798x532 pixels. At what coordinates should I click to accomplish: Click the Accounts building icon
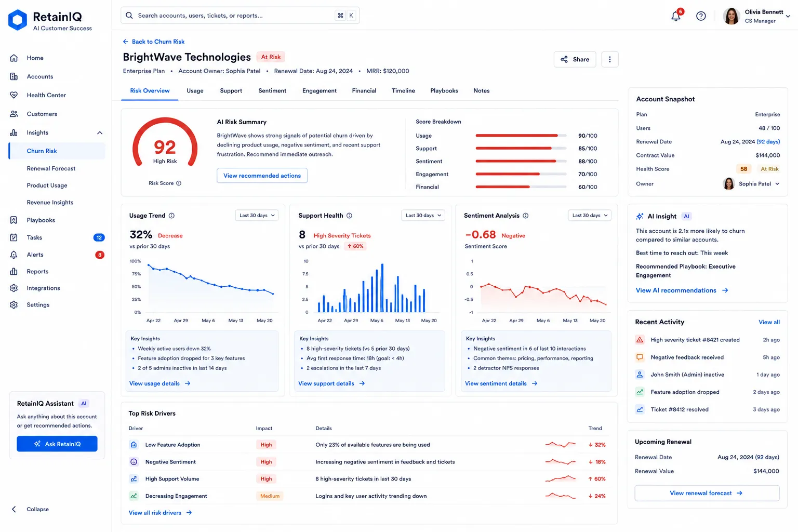click(14, 76)
